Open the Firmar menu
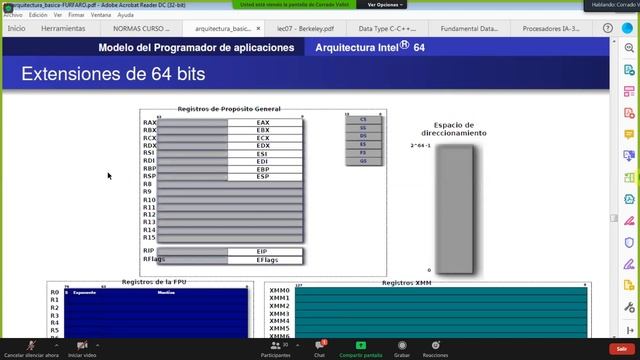This screenshot has height=360, width=640. tap(76, 15)
